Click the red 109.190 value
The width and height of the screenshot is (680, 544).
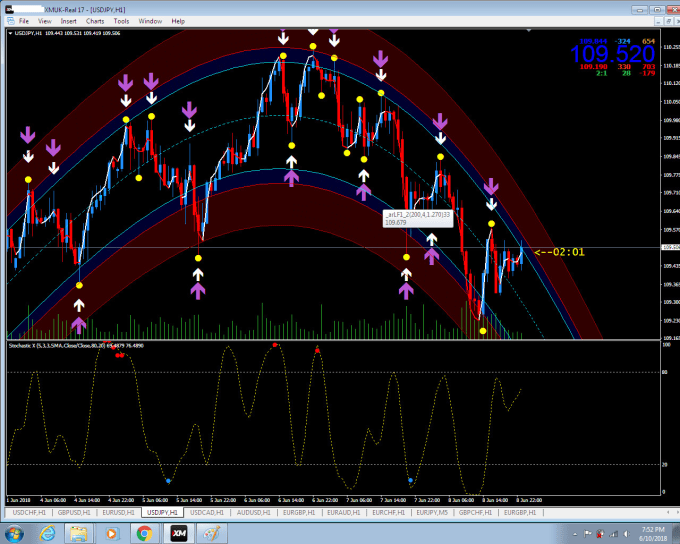click(594, 66)
